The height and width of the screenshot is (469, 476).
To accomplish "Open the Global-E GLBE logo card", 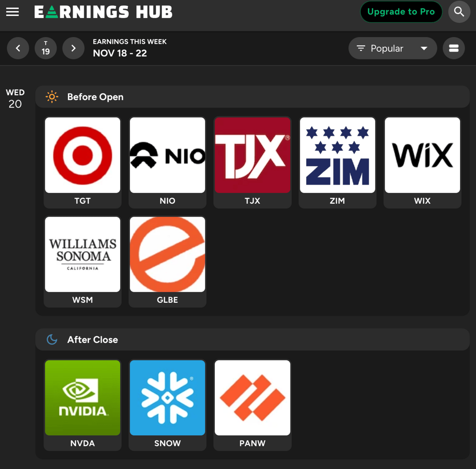I will click(168, 262).
